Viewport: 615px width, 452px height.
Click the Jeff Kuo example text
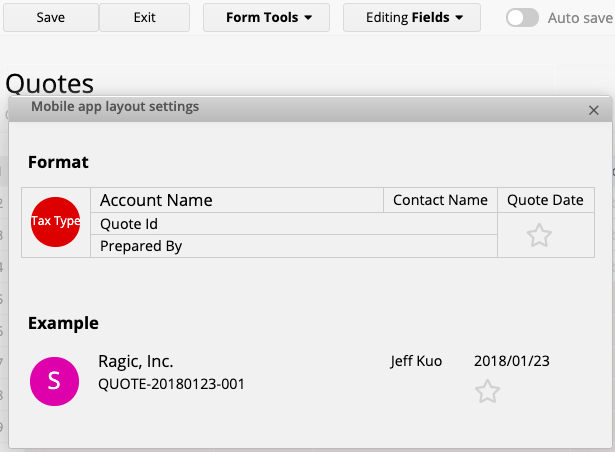416,361
